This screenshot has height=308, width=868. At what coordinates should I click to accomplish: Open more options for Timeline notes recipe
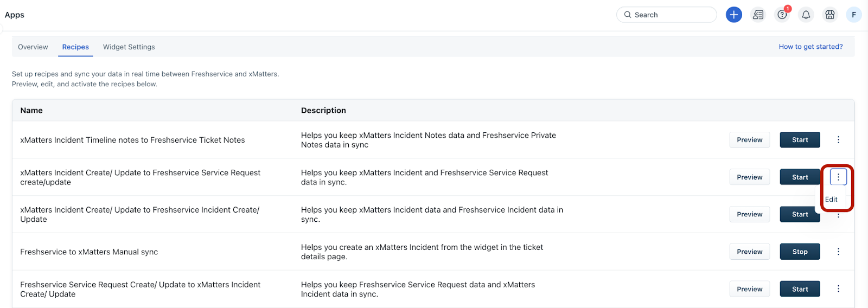click(x=838, y=140)
